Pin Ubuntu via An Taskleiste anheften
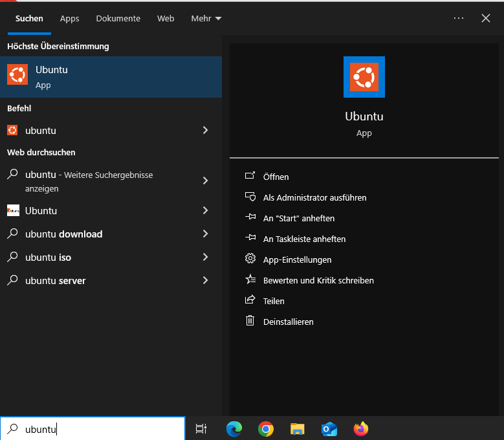This screenshot has height=440, width=504. 304,239
